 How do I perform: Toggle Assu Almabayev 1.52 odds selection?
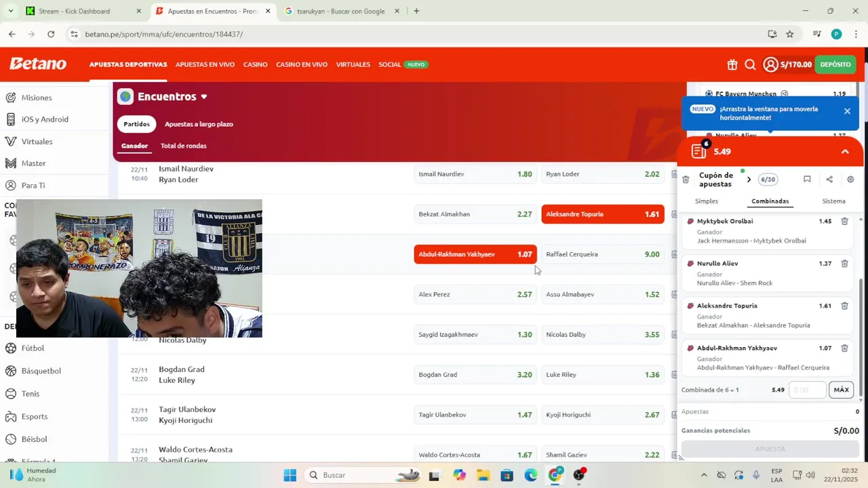click(x=603, y=294)
